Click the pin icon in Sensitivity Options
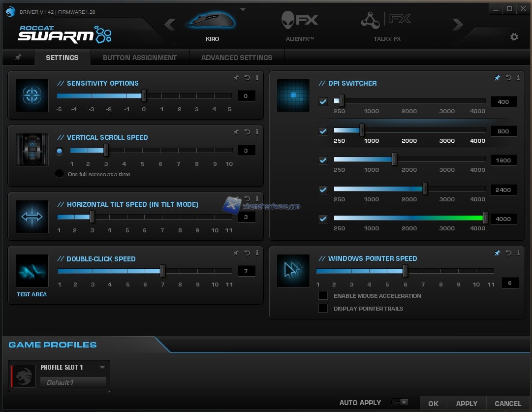 pyautogui.click(x=236, y=77)
